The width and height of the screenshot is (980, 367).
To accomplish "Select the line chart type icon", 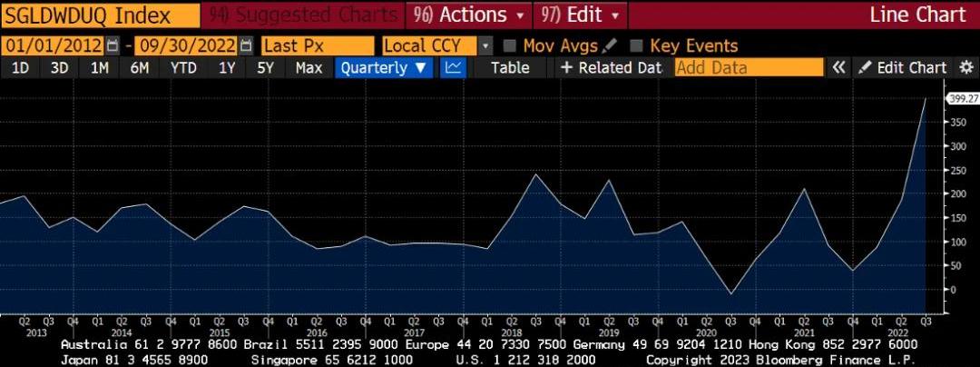I will [453, 67].
